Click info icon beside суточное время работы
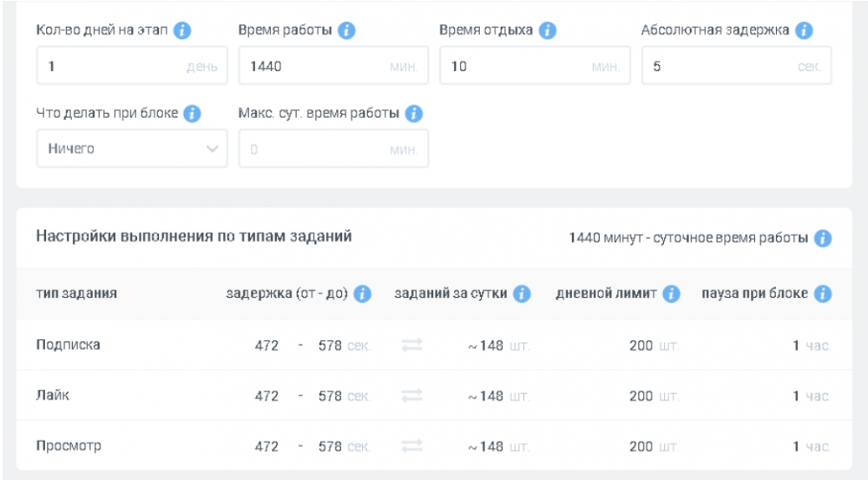 (x=823, y=238)
